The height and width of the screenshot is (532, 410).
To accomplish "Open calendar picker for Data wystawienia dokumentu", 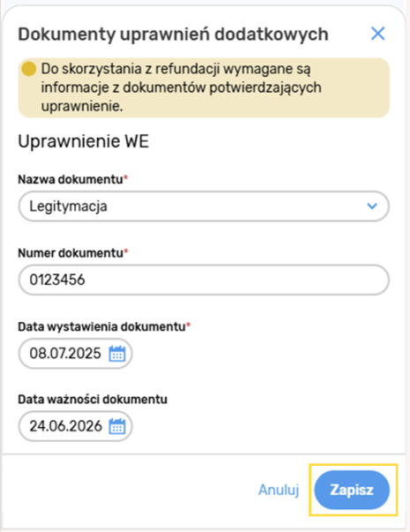I will (117, 354).
